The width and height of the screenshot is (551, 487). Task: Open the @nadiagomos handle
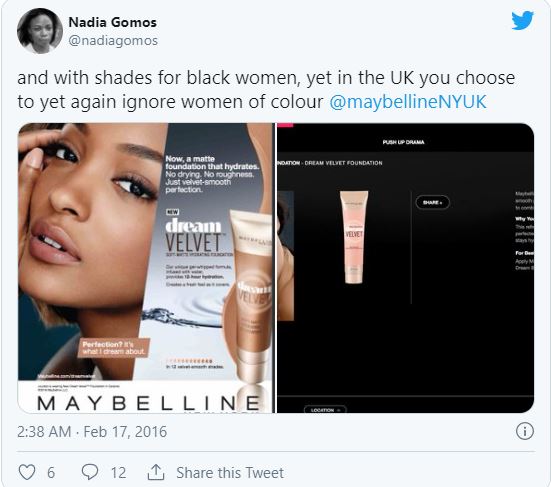pos(113,40)
